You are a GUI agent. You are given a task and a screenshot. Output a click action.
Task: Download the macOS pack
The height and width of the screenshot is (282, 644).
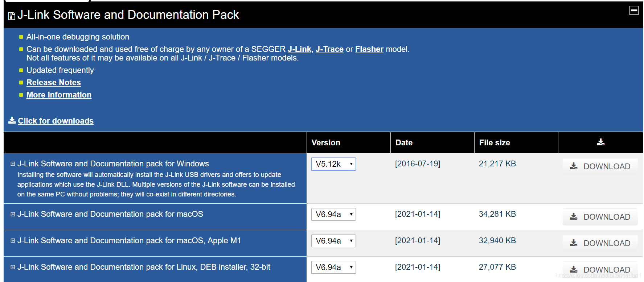(x=600, y=217)
